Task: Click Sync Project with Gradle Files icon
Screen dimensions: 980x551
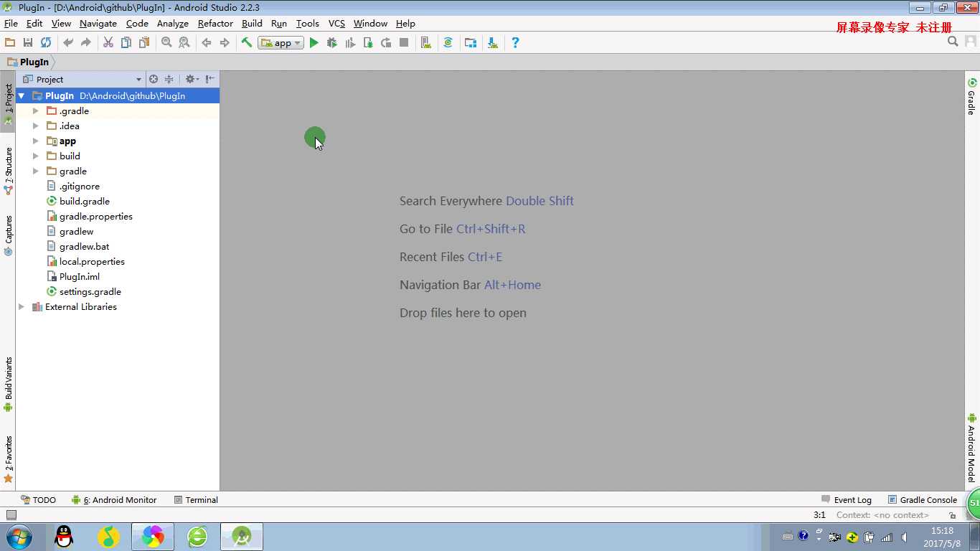Action: (448, 42)
